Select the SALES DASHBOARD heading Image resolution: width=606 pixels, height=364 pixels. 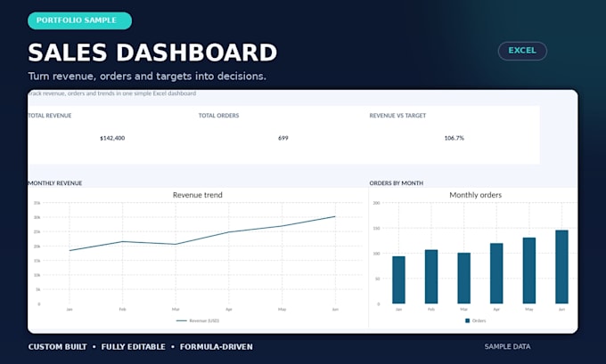[x=152, y=53]
